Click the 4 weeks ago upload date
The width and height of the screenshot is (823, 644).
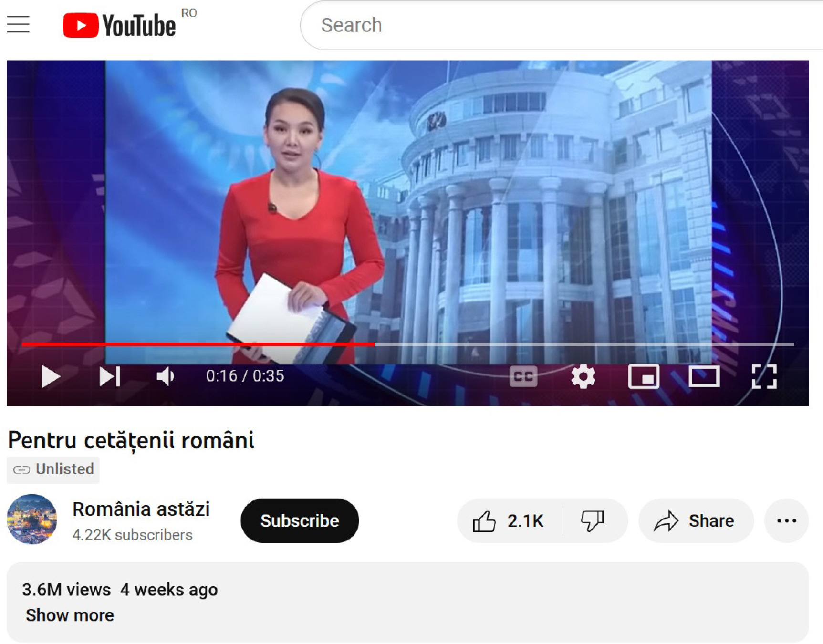pyautogui.click(x=169, y=590)
